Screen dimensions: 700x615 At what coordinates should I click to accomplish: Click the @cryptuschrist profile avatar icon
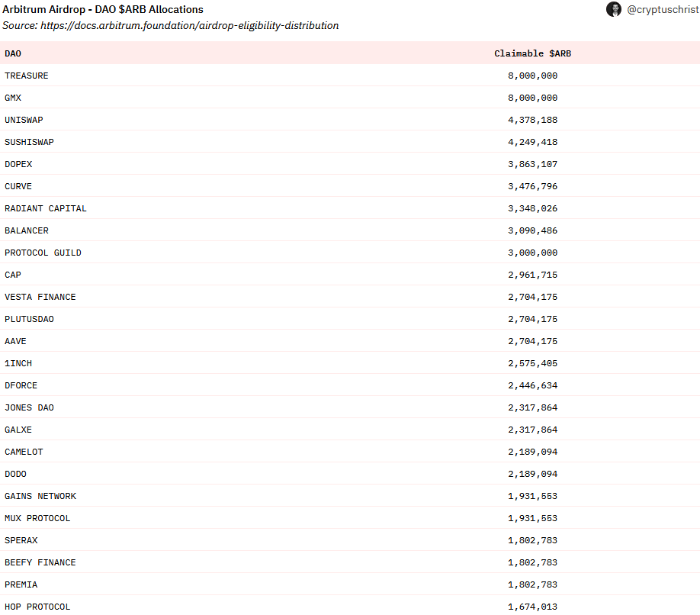pyautogui.click(x=614, y=9)
